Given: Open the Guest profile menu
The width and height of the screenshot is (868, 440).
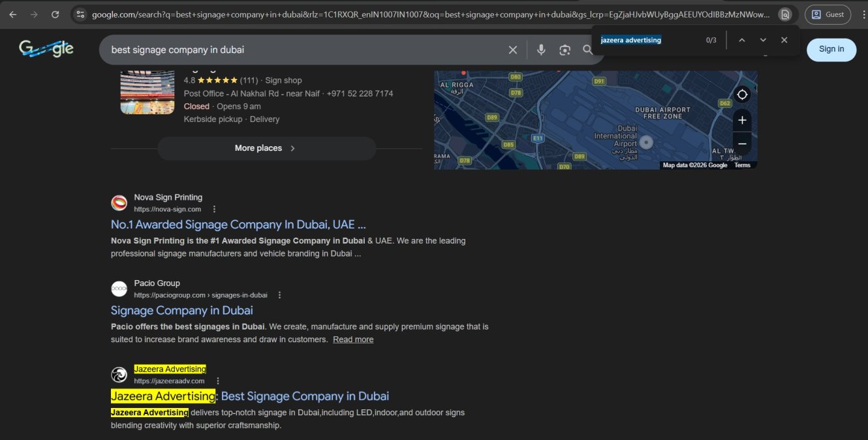Looking at the screenshot, I should (827, 14).
